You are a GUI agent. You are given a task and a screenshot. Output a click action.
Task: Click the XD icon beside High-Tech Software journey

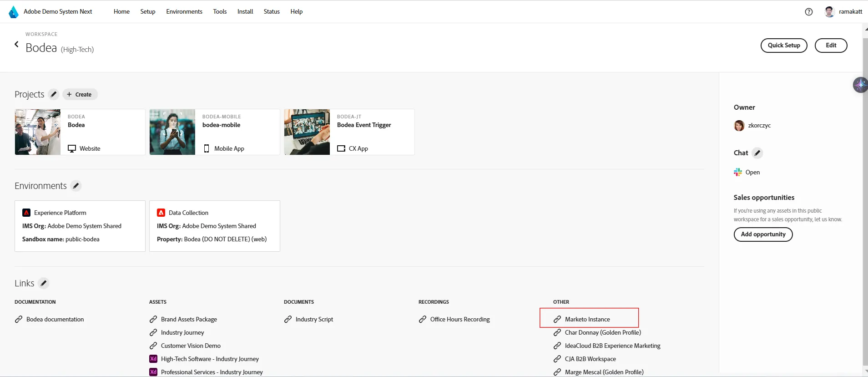(153, 359)
